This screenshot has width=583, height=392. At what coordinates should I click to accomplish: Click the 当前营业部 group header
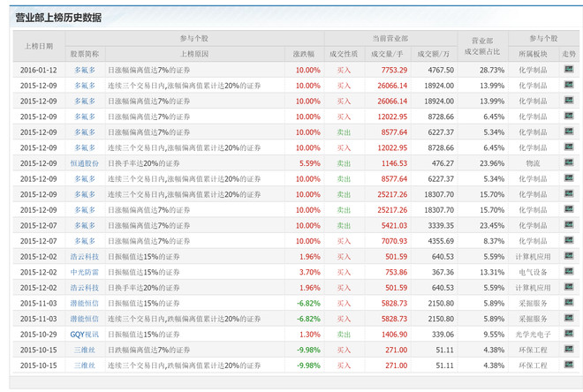click(390, 38)
